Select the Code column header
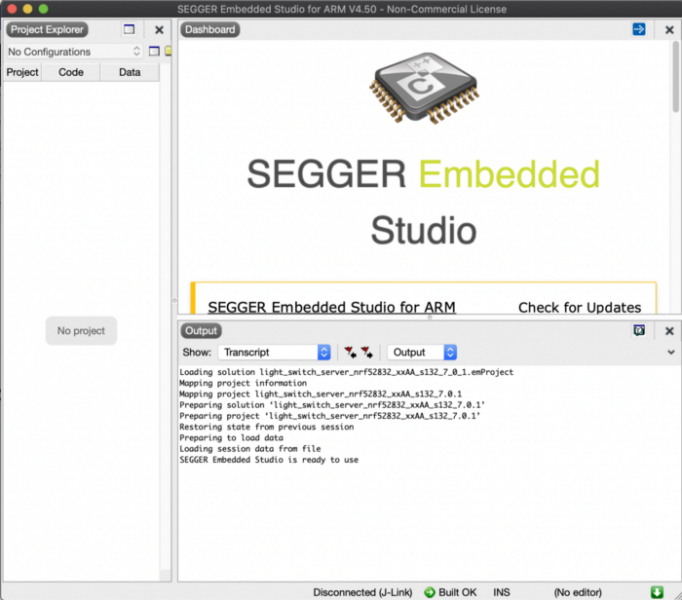682x600 pixels. (71, 72)
